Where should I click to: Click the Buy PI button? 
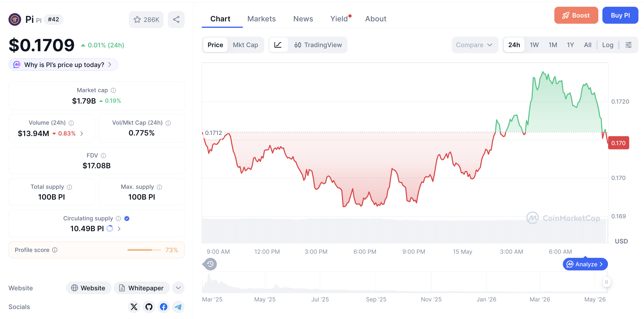pos(620,15)
